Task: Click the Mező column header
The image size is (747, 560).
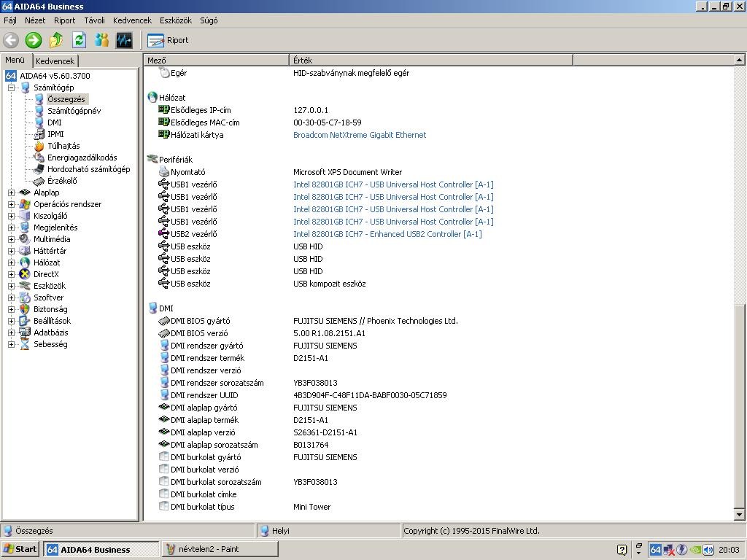Action: tap(216, 60)
